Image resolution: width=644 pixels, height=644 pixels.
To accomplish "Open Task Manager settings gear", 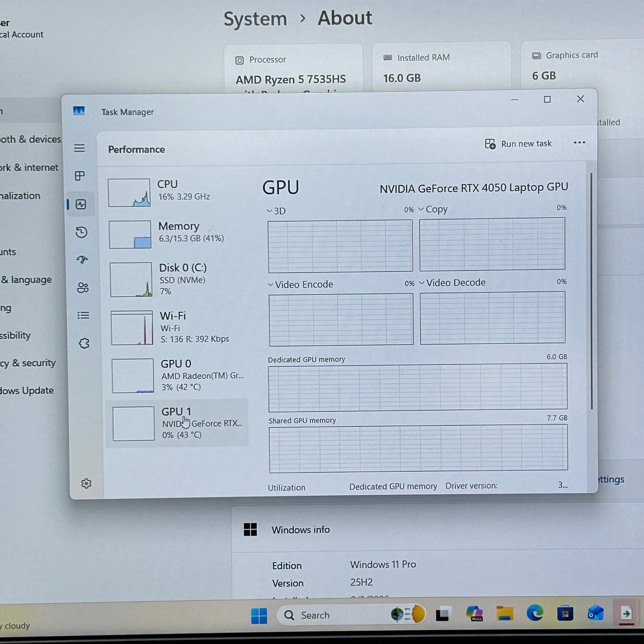I will click(86, 484).
